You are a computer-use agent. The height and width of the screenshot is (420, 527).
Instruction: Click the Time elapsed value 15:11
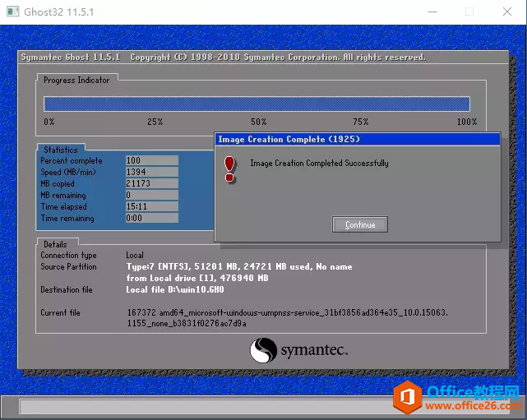click(x=152, y=206)
